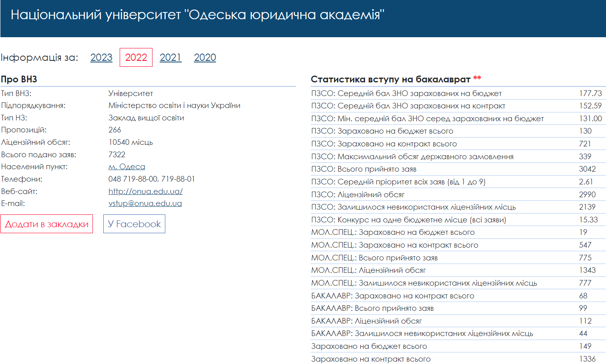Click the university name in the header
The height and width of the screenshot is (364, 606).
(197, 15)
